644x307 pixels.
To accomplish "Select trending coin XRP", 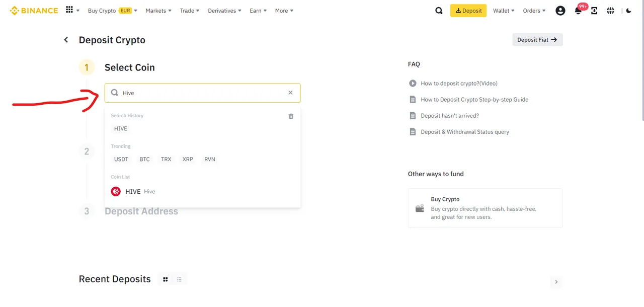I will 188,160.
